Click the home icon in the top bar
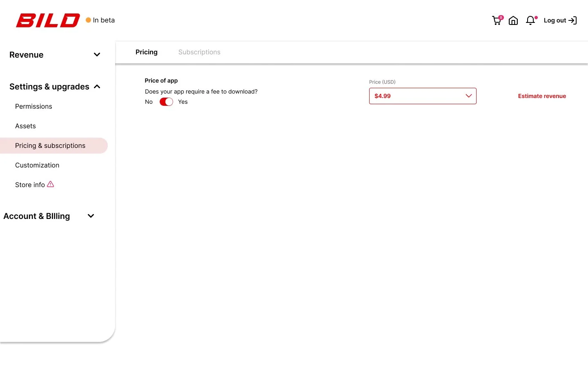Screen dimensions: 588x366 513,20
